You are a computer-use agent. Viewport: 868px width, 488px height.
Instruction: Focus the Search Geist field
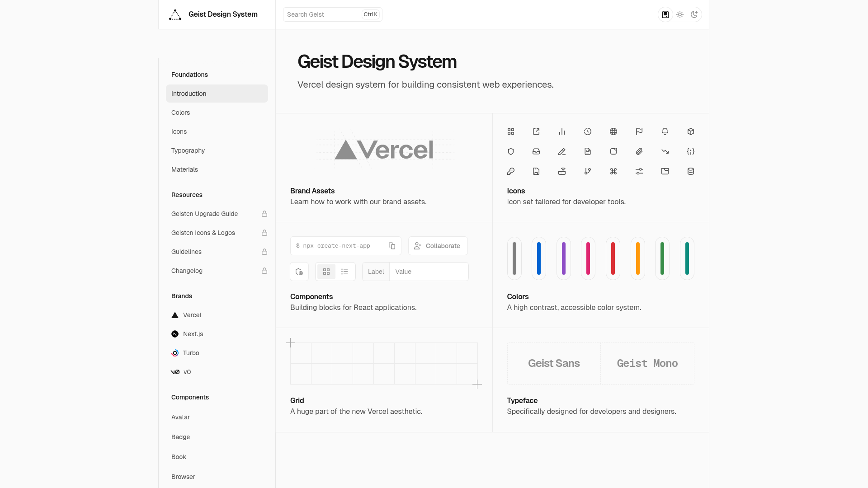[x=333, y=14]
